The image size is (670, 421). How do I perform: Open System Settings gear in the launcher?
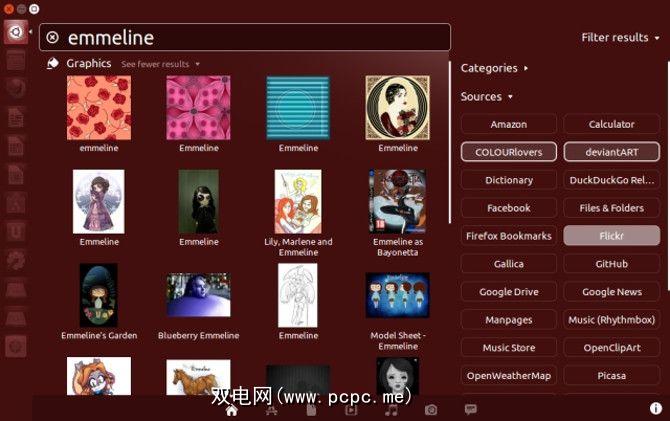point(16,260)
